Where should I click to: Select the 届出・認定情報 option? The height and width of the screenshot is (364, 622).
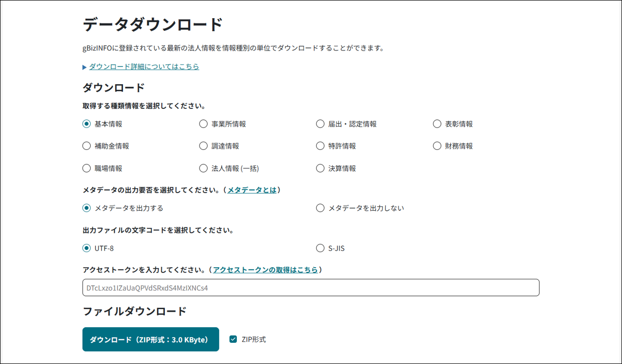320,123
